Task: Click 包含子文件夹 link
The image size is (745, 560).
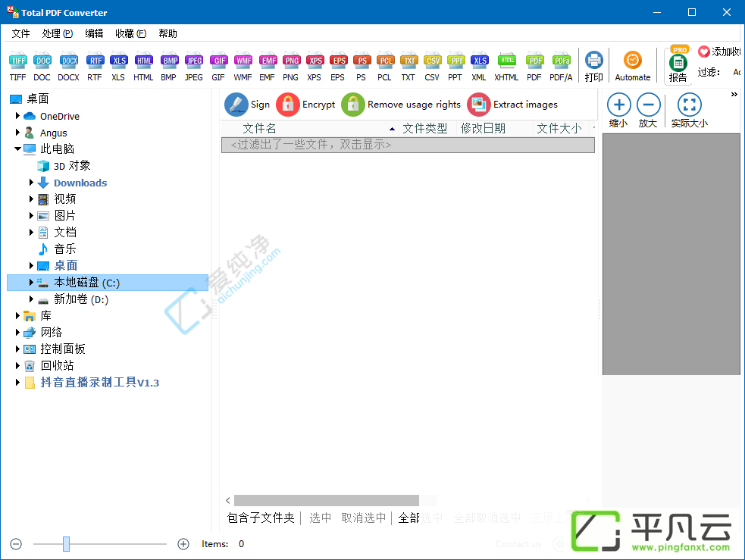Action: (x=261, y=518)
